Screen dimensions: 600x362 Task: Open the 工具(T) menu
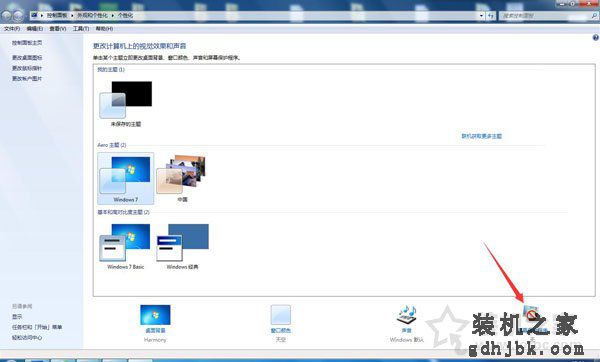point(81,29)
